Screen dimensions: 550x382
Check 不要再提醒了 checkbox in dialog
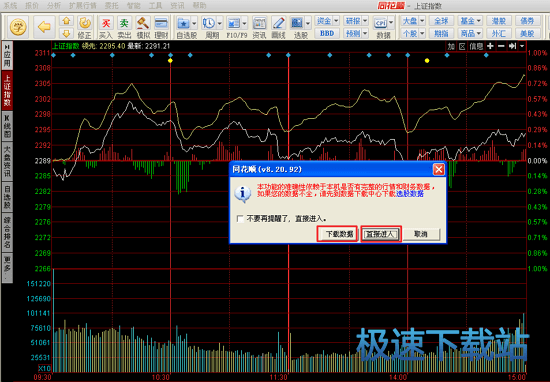point(240,219)
